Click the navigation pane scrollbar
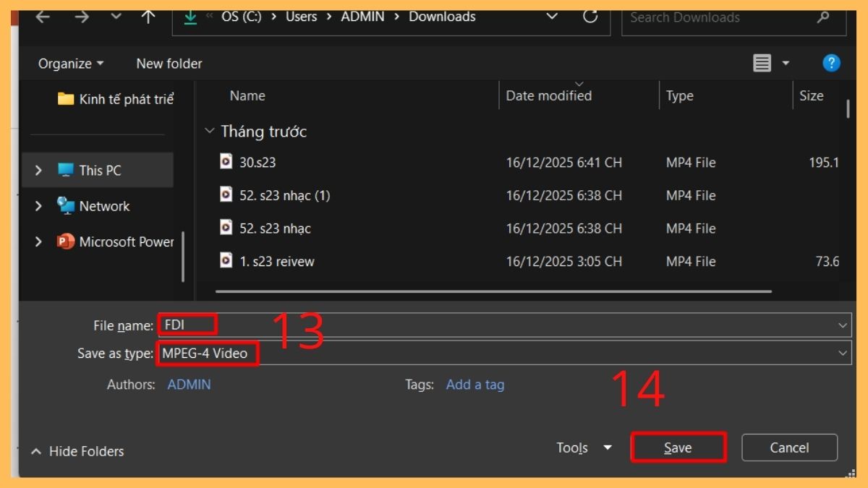Image resolution: width=868 pixels, height=488 pixels. [183, 257]
